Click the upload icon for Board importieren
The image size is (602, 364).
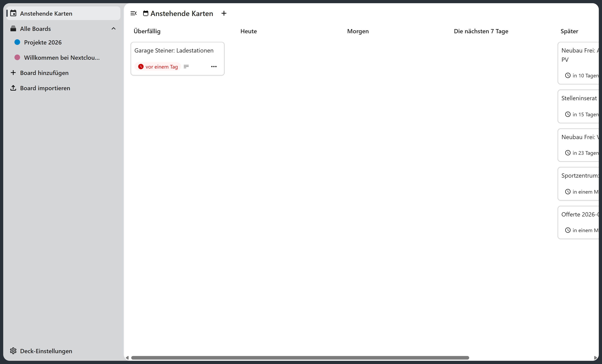pos(13,88)
